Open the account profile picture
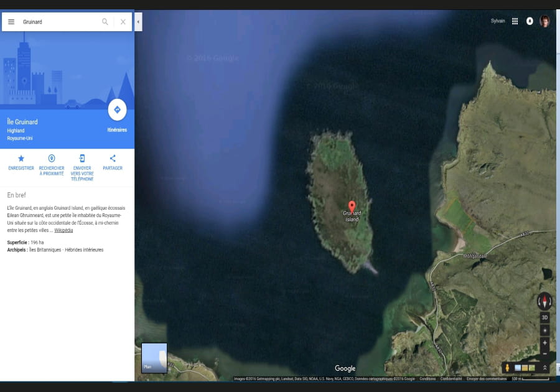Screen dimensions: 560x392 [x=544, y=21]
